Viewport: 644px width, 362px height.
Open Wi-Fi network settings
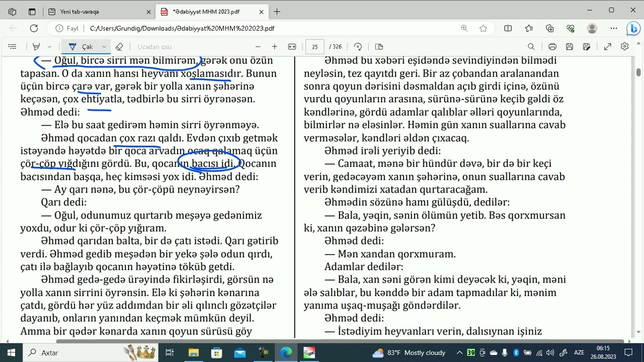pos(539,352)
